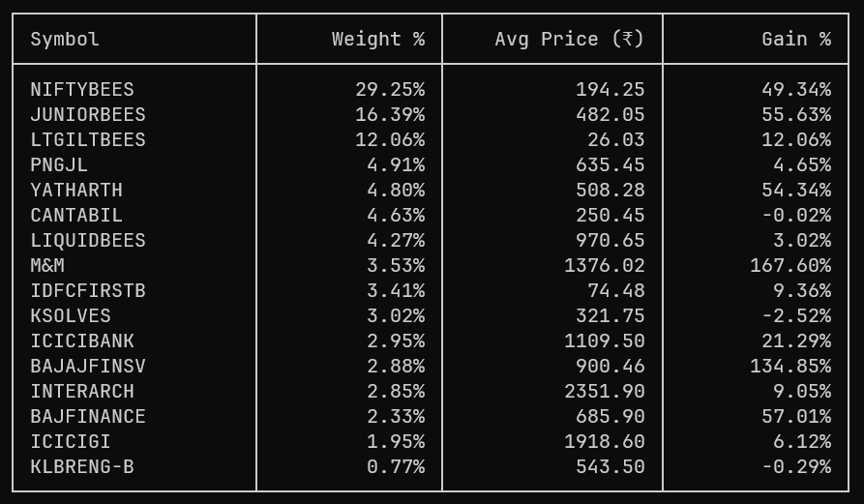Viewport: 864px width, 504px height.
Task: Click the Gain % column header
Action: click(x=795, y=40)
